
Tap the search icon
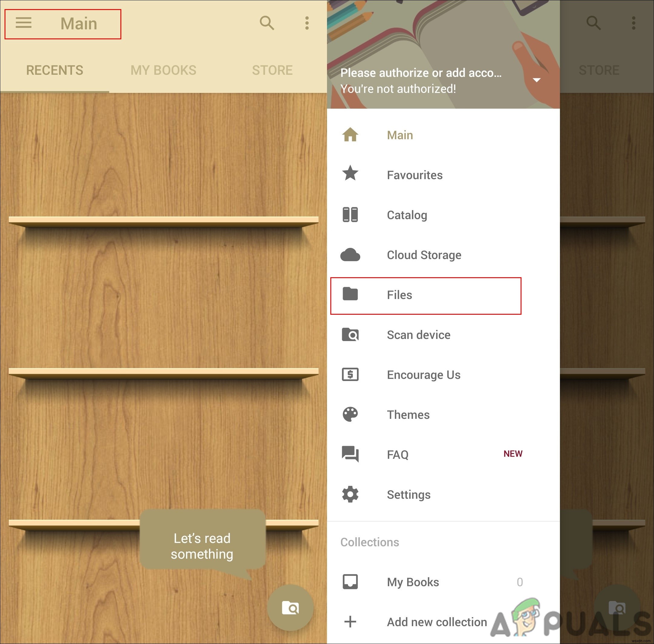(x=265, y=22)
